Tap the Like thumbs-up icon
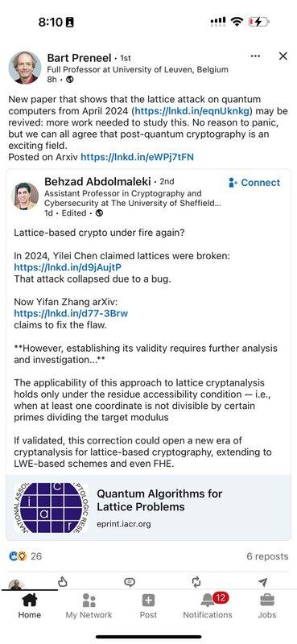297x644 pixels. tap(63, 581)
